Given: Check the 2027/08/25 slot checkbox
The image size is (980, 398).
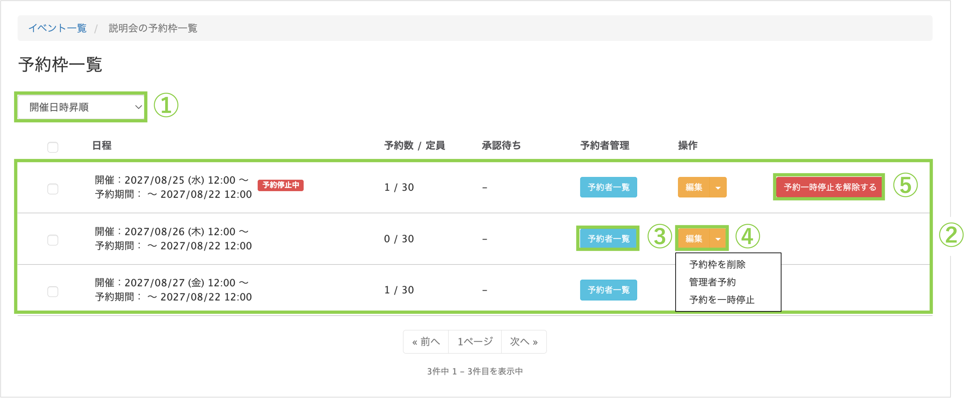Looking at the screenshot, I should pos(53,189).
